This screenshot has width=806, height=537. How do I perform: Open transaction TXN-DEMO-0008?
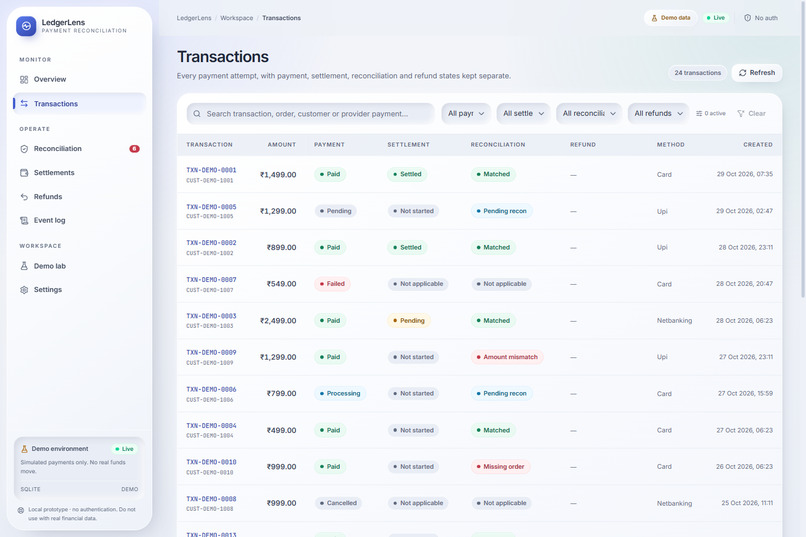[211, 499]
